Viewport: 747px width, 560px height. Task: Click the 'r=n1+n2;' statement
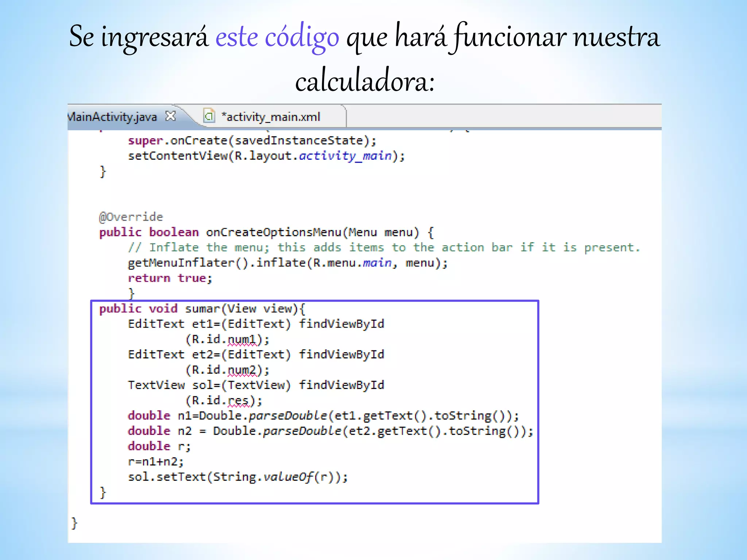pyautogui.click(x=156, y=462)
